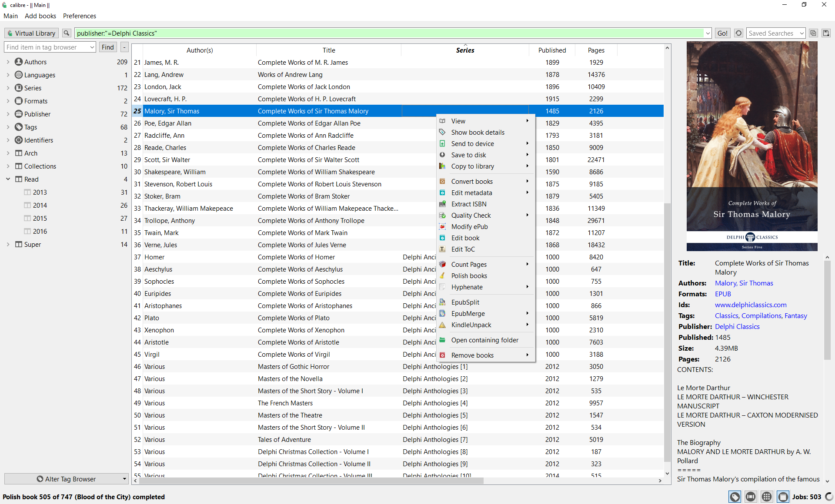The image size is (835, 504).
Task: Collapse the Read category in tag browser
Action: [x=8, y=179]
